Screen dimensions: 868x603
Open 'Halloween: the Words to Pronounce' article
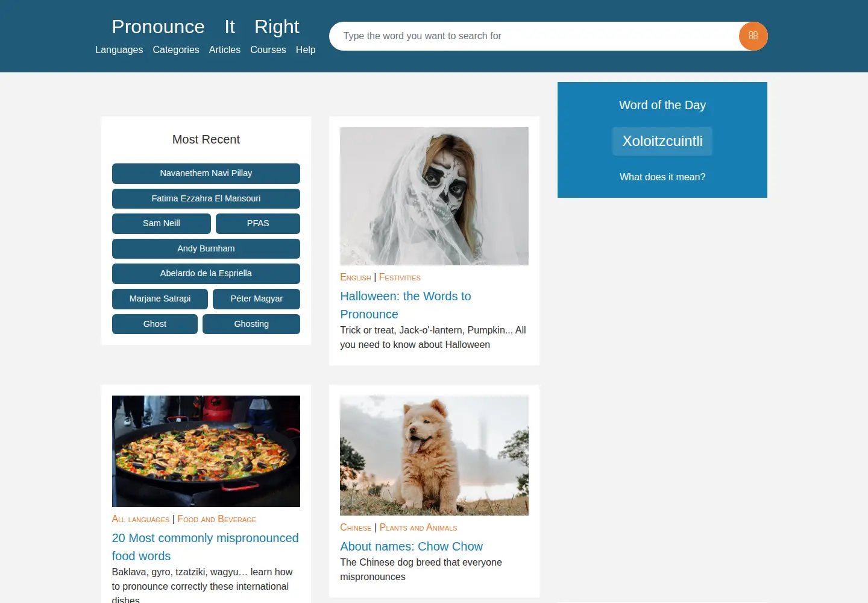click(406, 305)
